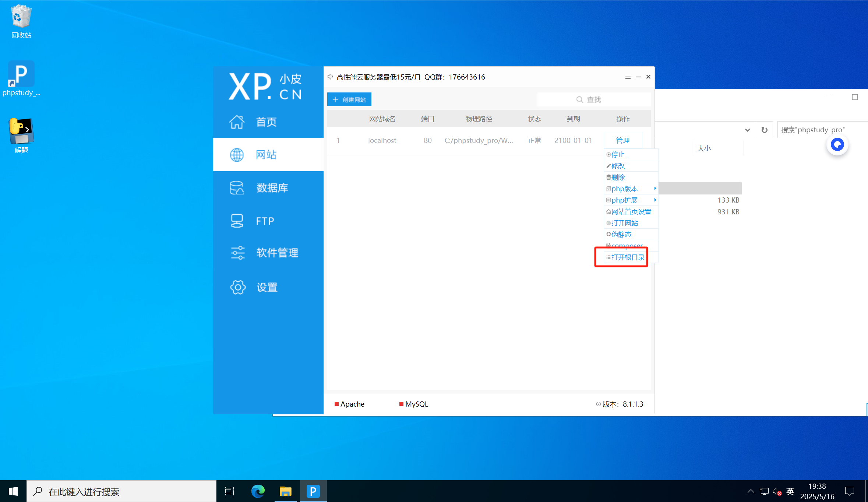Open the address bar dropdown in File Explorer
The image size is (868, 502).
[748, 130]
